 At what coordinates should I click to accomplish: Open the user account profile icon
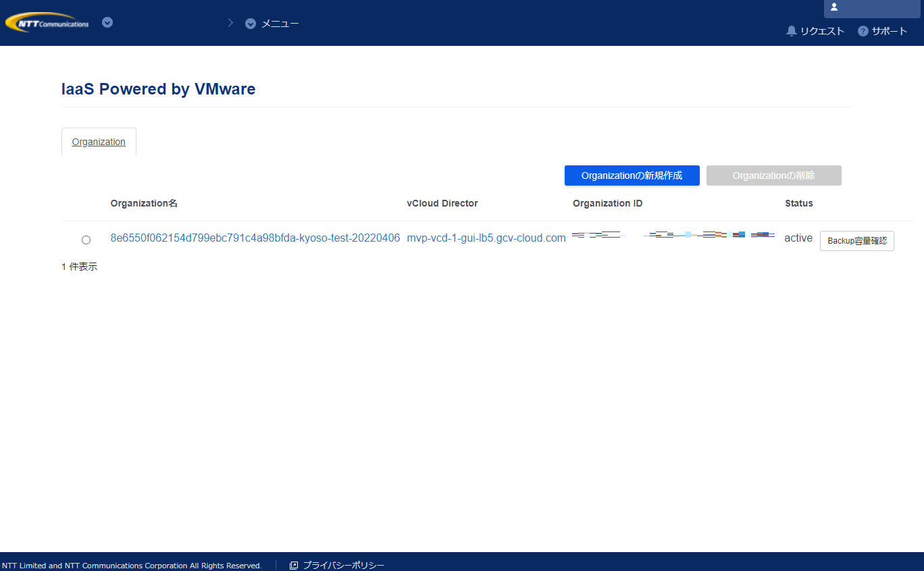point(834,7)
